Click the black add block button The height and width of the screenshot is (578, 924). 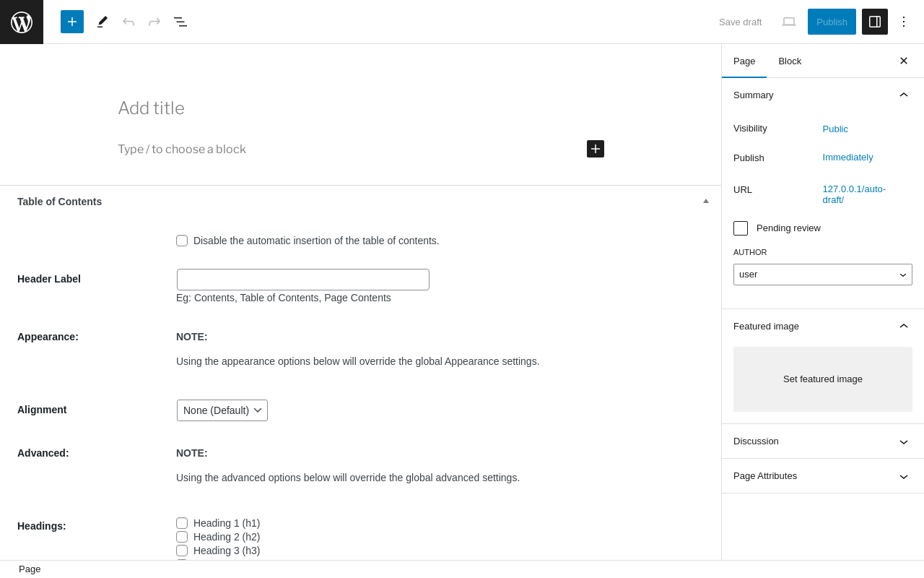[596, 149]
